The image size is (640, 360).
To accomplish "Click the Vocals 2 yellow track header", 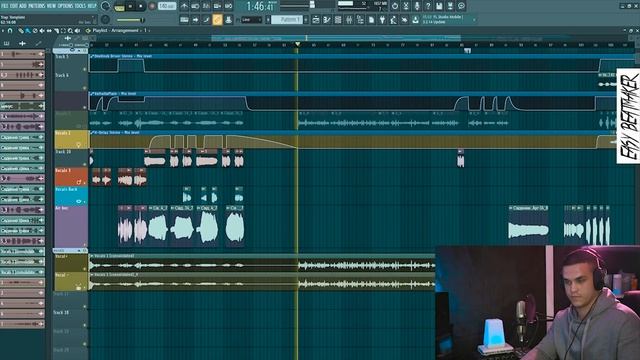I will tap(71, 139).
